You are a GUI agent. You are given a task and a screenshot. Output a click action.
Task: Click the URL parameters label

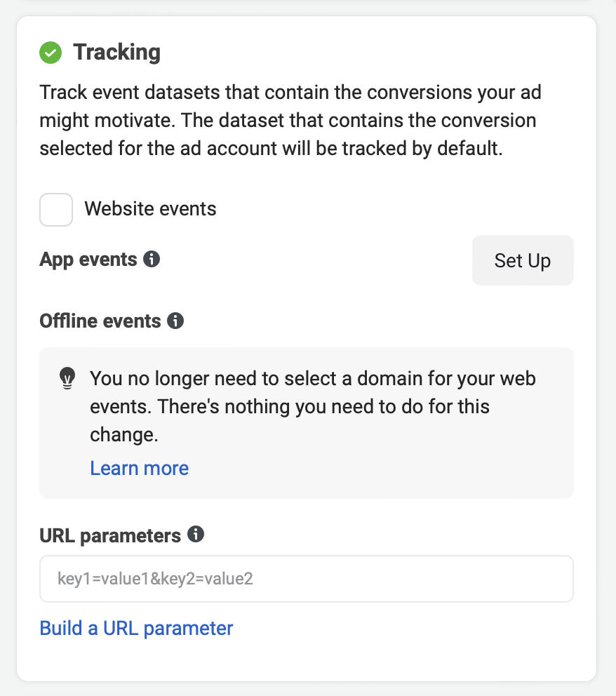tap(110, 535)
